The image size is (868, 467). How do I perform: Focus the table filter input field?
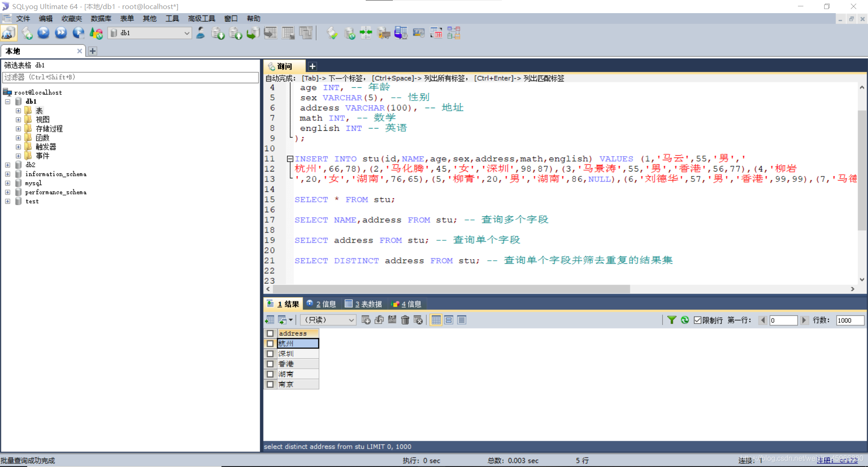[131, 77]
